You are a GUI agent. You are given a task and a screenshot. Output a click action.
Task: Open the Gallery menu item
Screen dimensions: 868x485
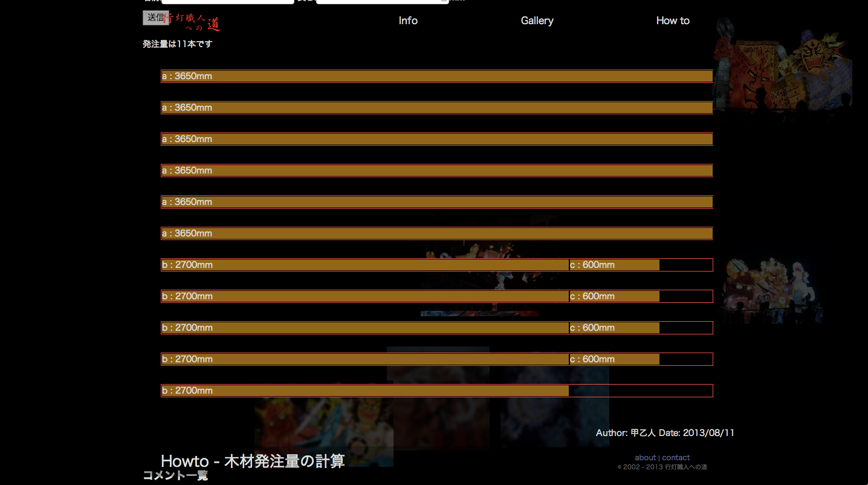(537, 21)
